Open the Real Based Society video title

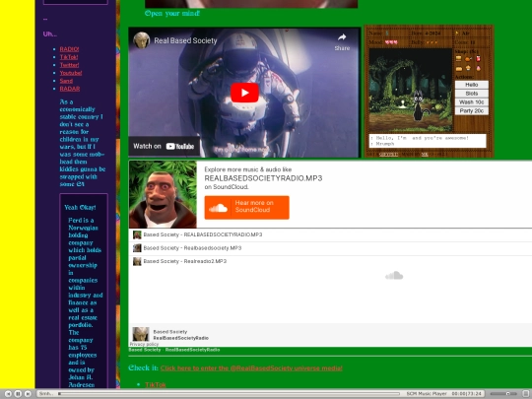coord(185,40)
